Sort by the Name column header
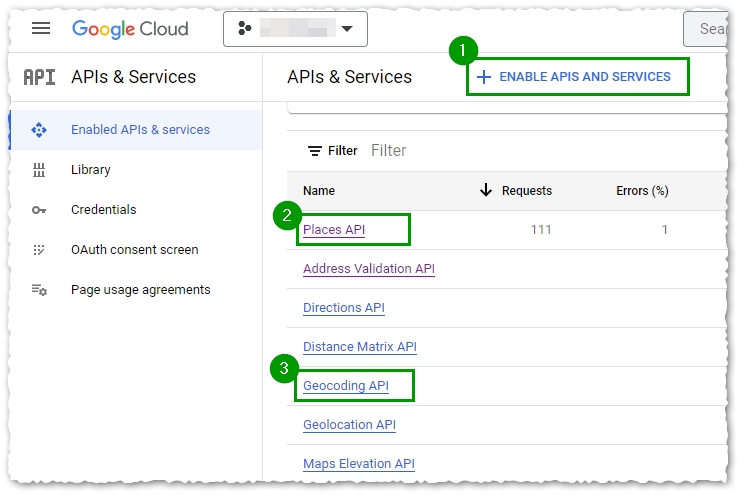 coord(319,191)
